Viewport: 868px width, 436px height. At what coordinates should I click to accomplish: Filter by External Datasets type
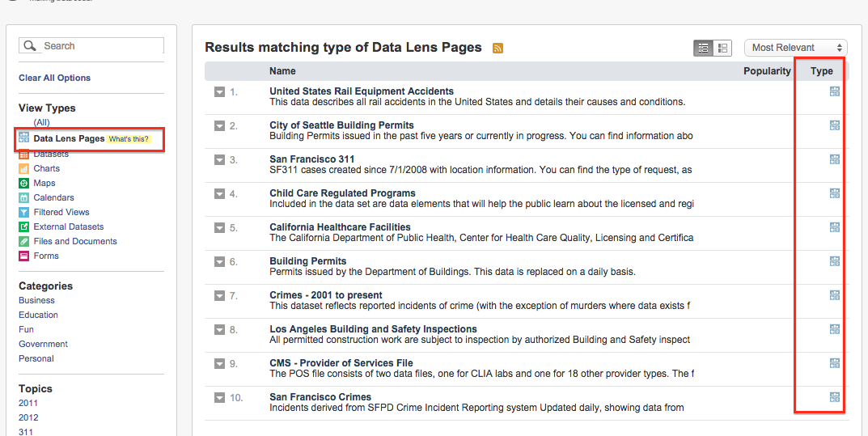point(69,226)
